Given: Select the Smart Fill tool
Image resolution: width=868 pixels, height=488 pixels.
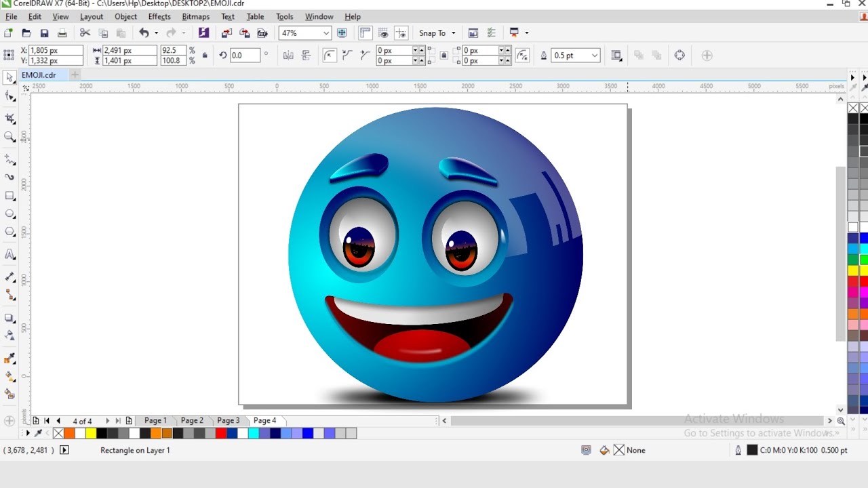Looking at the screenshot, I should (9, 394).
